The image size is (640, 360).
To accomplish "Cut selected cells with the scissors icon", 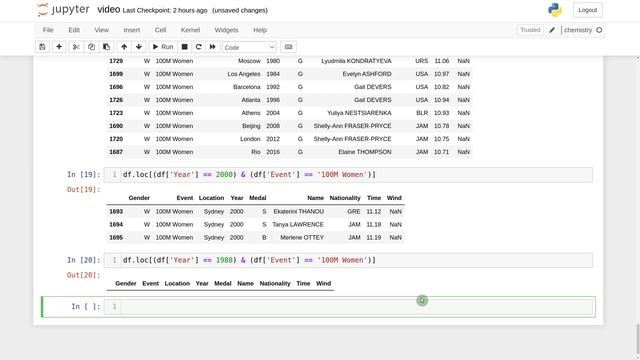I will tap(76, 47).
